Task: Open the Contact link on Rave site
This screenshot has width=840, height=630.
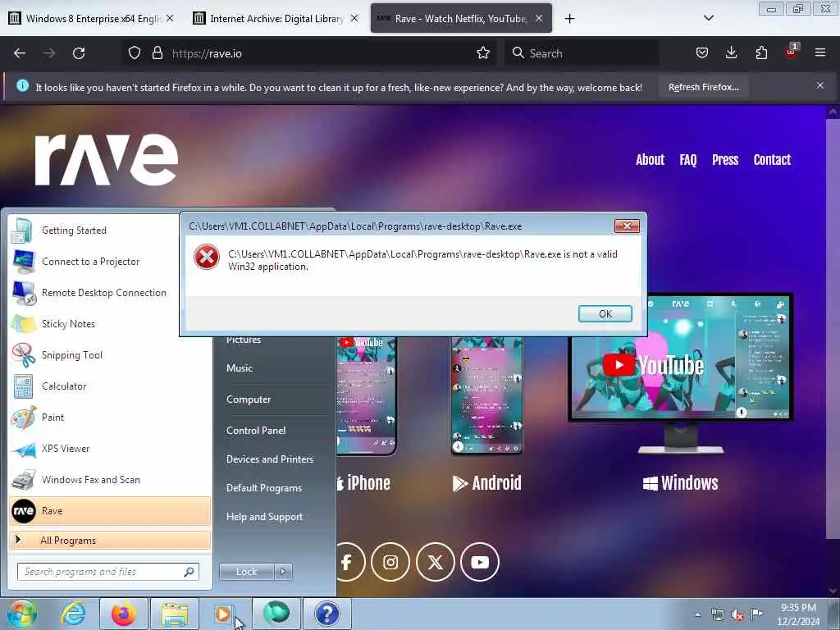Action: click(x=772, y=160)
